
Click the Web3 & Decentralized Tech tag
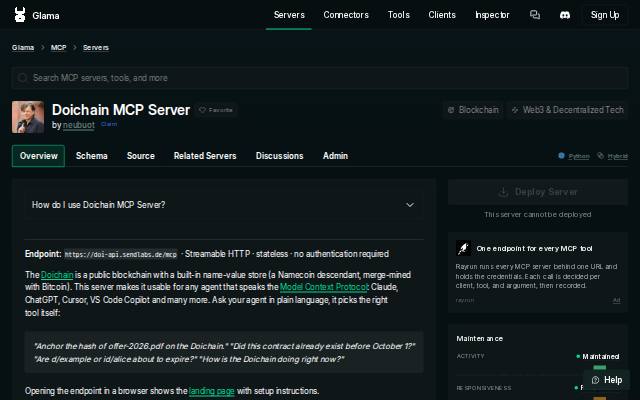tap(568, 110)
